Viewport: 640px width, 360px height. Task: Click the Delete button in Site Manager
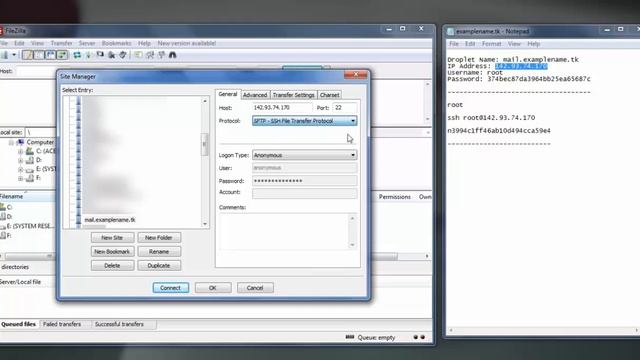coord(112,266)
